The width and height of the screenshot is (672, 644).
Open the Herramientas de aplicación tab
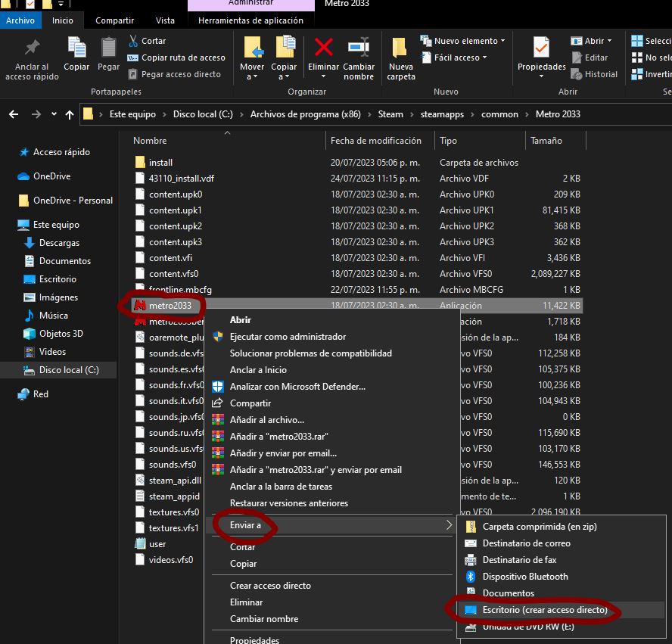click(x=250, y=20)
